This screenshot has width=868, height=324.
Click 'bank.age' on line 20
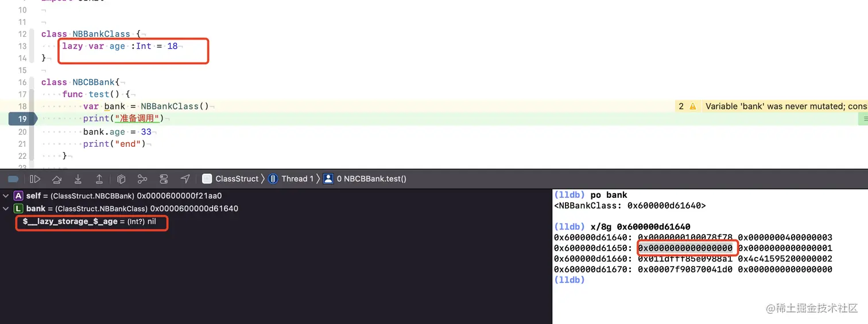tap(104, 132)
